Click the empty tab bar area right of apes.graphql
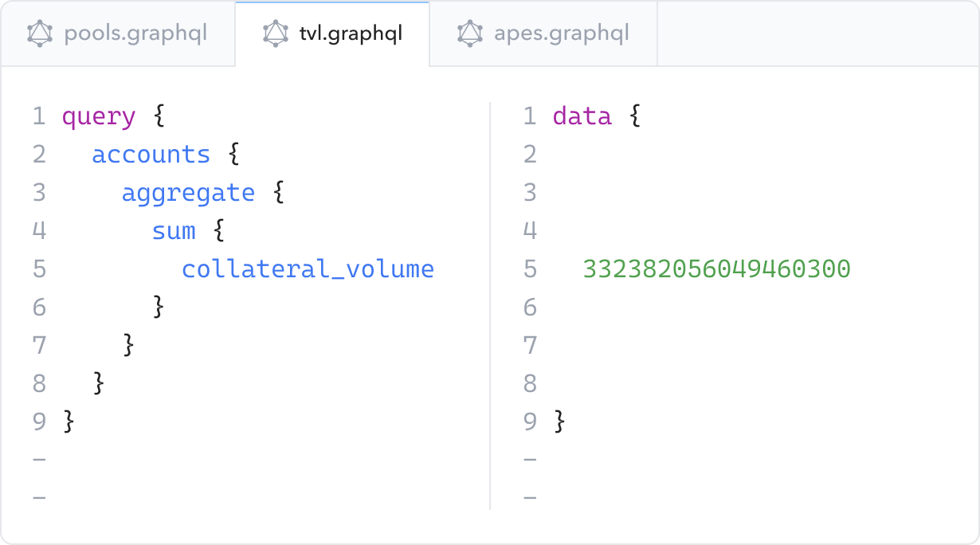The width and height of the screenshot is (980, 545). pos(813,33)
